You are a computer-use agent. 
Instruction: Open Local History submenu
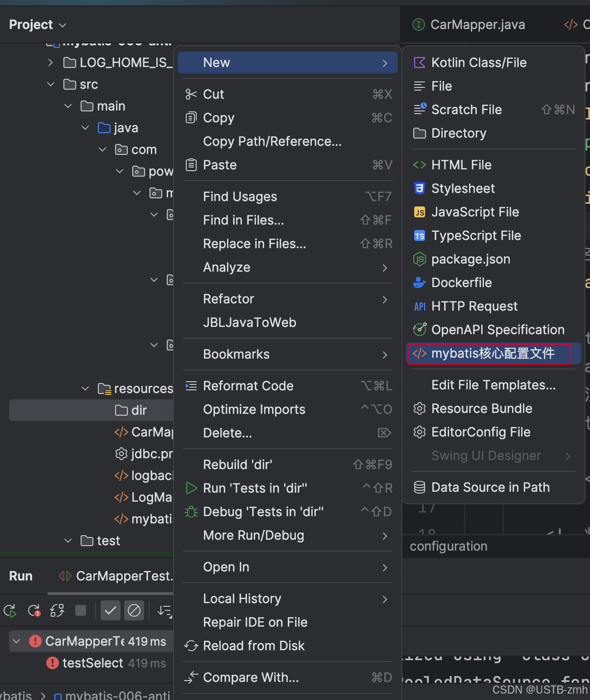click(288, 599)
